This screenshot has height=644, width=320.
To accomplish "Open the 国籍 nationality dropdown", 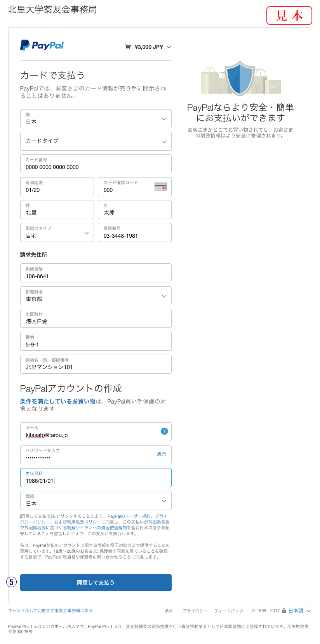I will 96,500.
